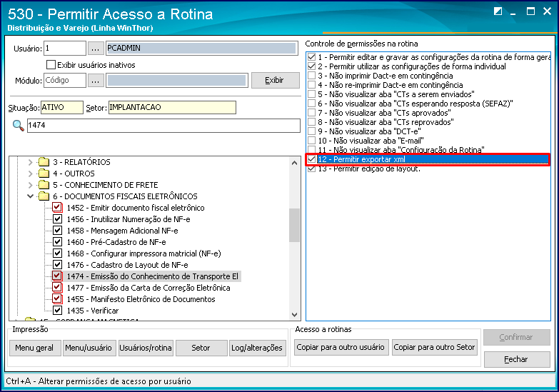Expand the 3 - RELATÓRIOS tree node
559x392 pixels.
pos(30,162)
